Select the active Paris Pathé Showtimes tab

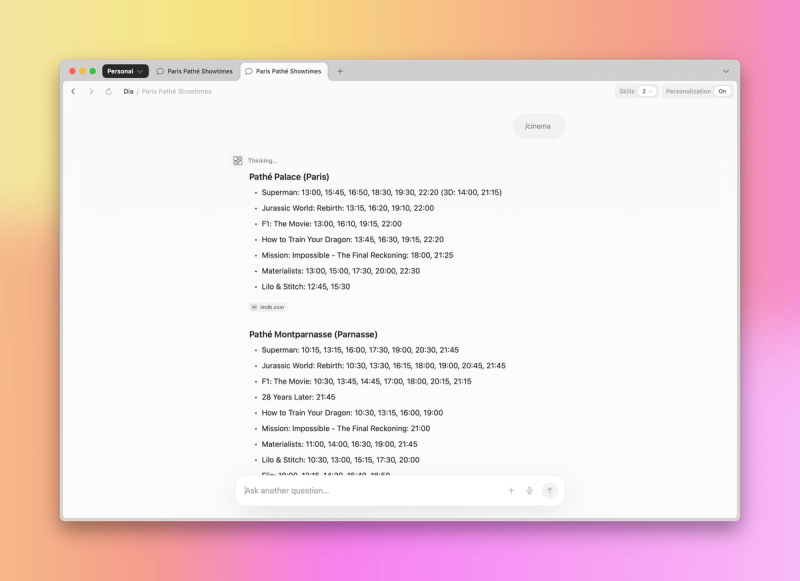(284, 71)
